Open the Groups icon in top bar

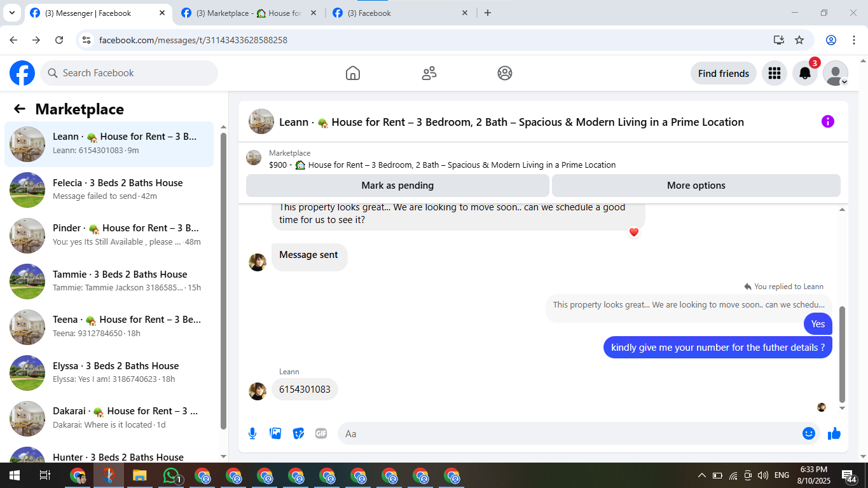(x=505, y=73)
